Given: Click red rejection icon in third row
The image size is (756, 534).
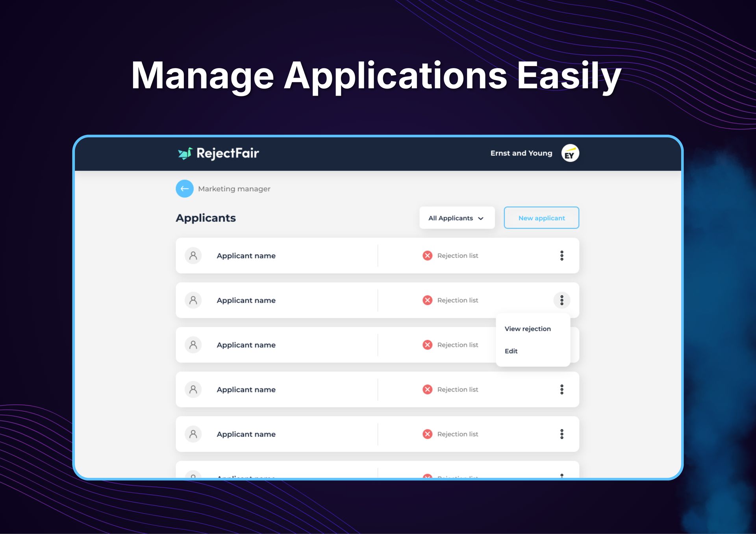Looking at the screenshot, I should pos(427,345).
